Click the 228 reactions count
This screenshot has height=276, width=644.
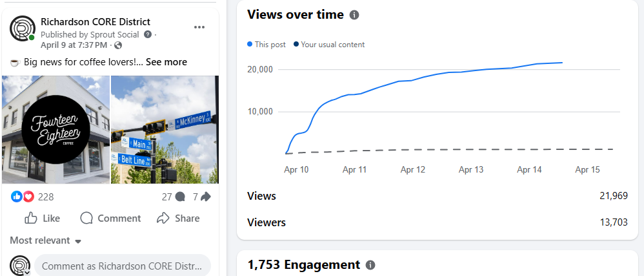tap(46, 197)
